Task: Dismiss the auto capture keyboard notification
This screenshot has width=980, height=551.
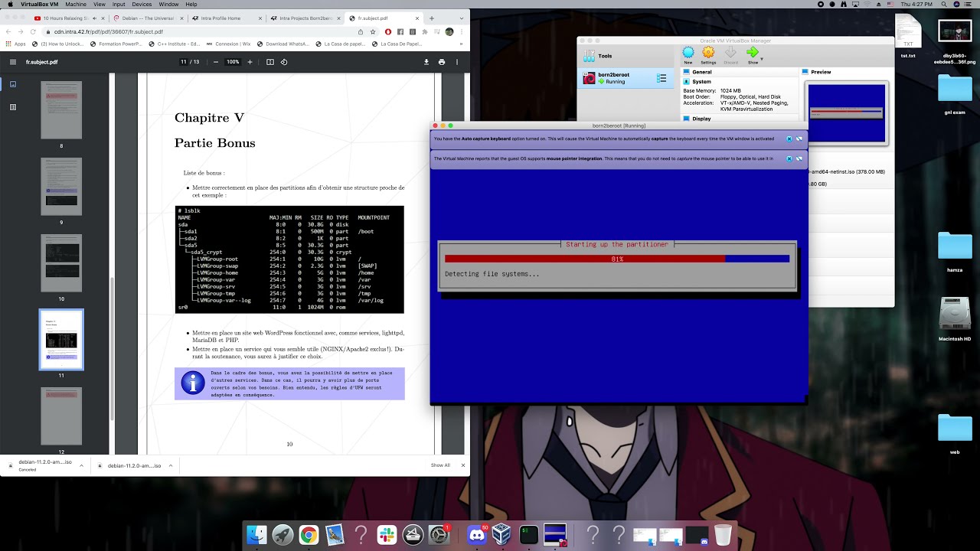Action: click(789, 139)
